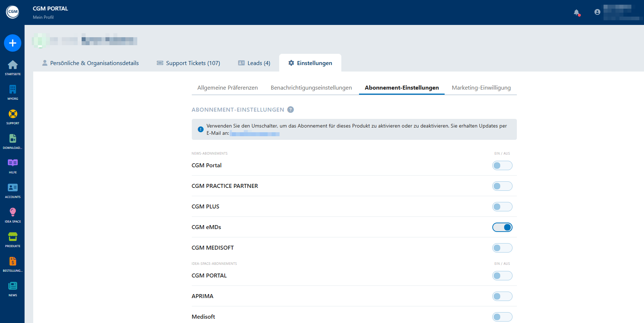Open MyOrg from the sidebar
This screenshot has width=644, height=323.
pos(13,92)
